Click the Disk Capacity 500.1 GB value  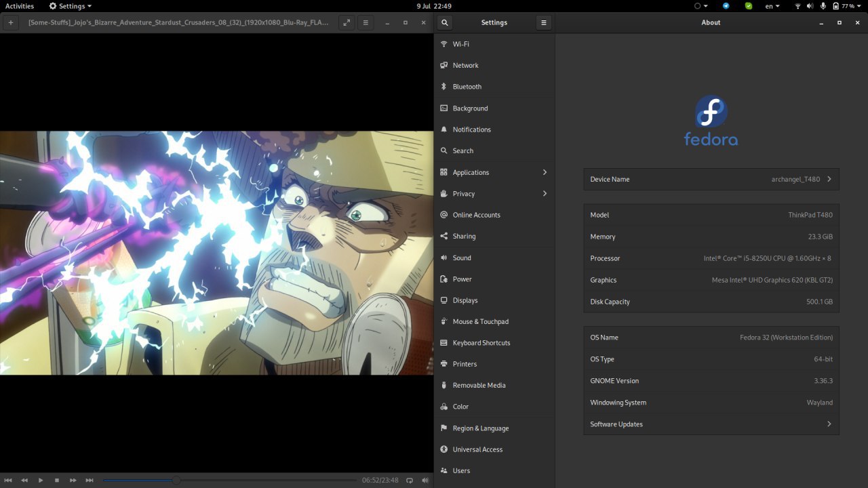[819, 302]
